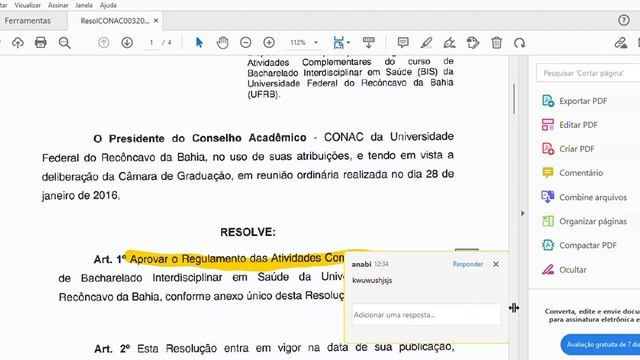Open the Janela menu
This screenshot has height=360, width=640.
84,5
